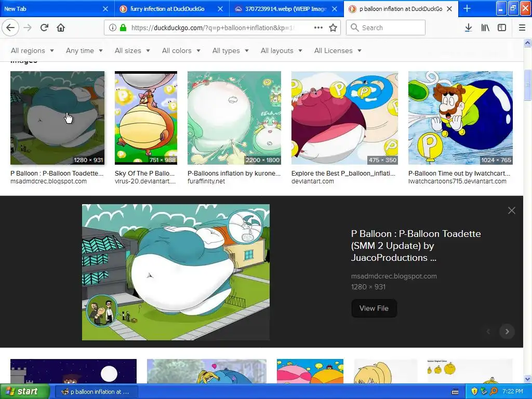This screenshot has height=399, width=532.
Task: Open P-Balloons inflation by kurone... result title
Action: pyautogui.click(x=234, y=174)
